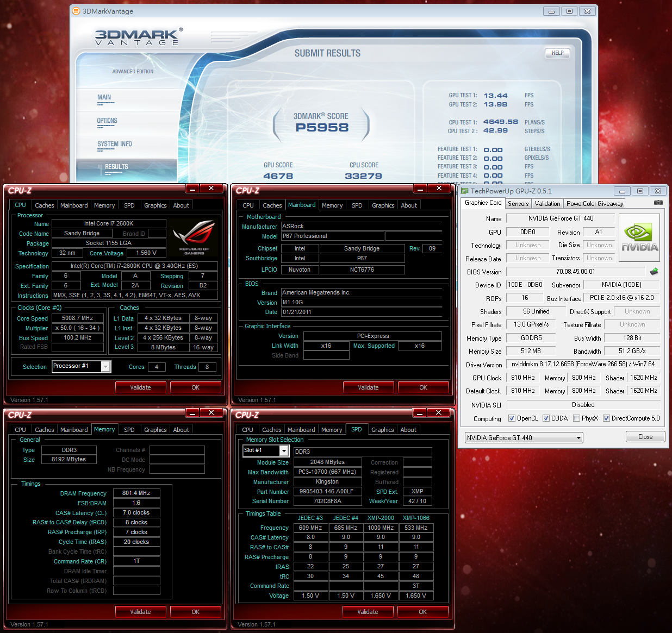Expand the Slot #1 memory slot dropdown

266,450
